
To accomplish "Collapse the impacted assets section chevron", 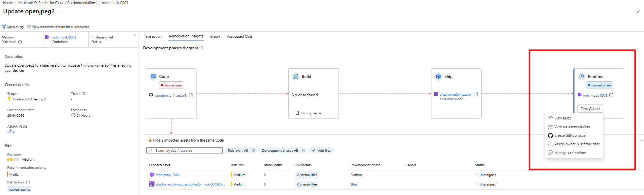I will pyautogui.click(x=642, y=140).
